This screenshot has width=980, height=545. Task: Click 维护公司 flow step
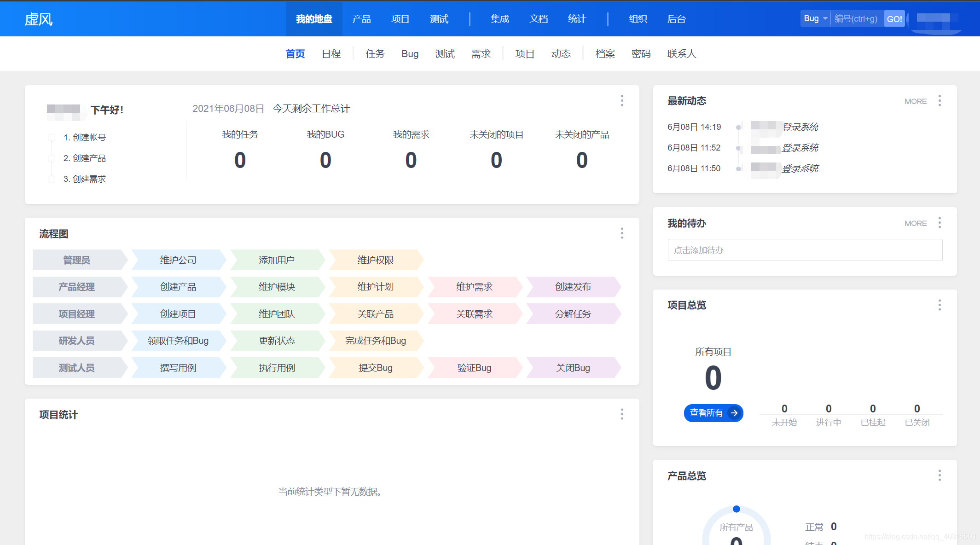pos(179,260)
